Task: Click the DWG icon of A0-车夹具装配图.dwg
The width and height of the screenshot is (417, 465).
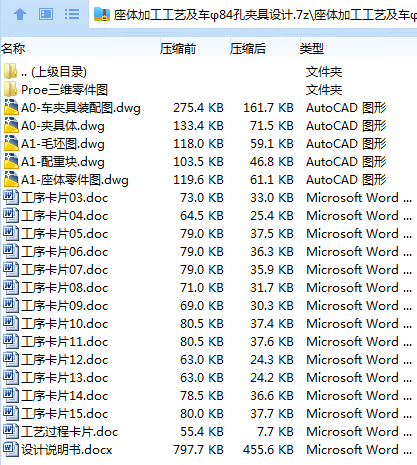Action: pyautogui.click(x=11, y=107)
